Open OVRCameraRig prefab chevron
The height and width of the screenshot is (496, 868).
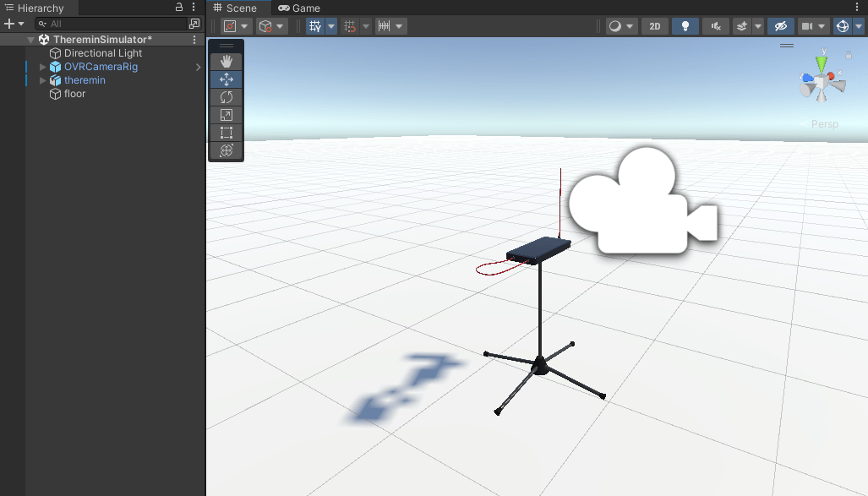point(198,67)
